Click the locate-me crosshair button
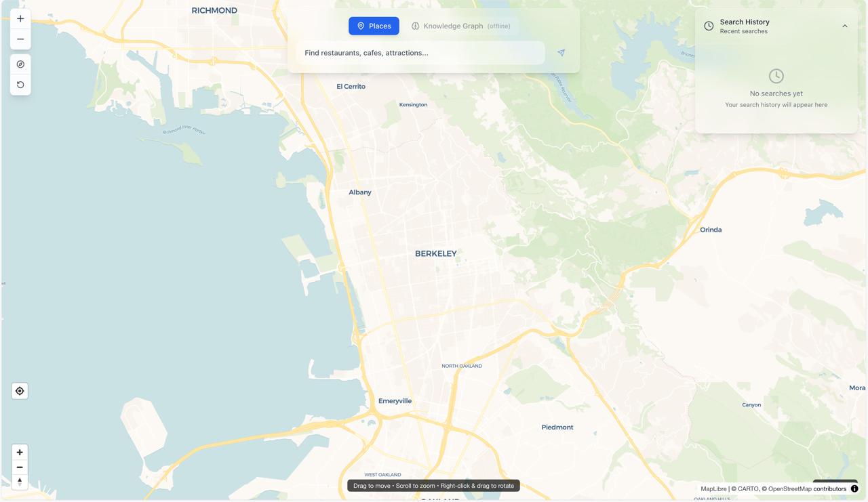The width and height of the screenshot is (868, 502). tap(20, 391)
